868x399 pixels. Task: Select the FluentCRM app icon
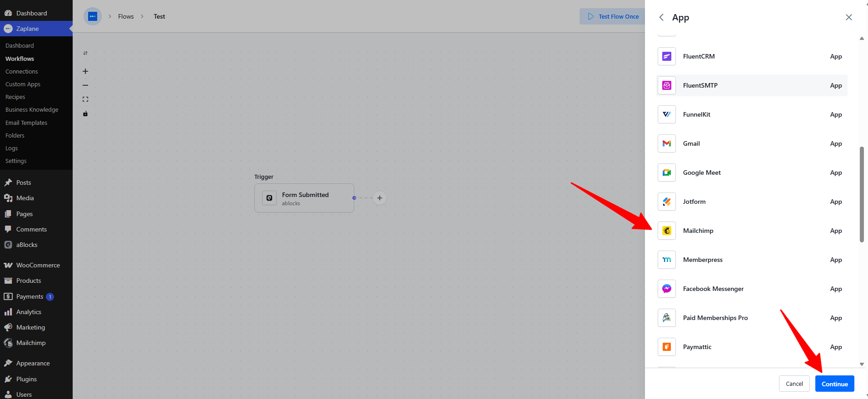(x=667, y=56)
